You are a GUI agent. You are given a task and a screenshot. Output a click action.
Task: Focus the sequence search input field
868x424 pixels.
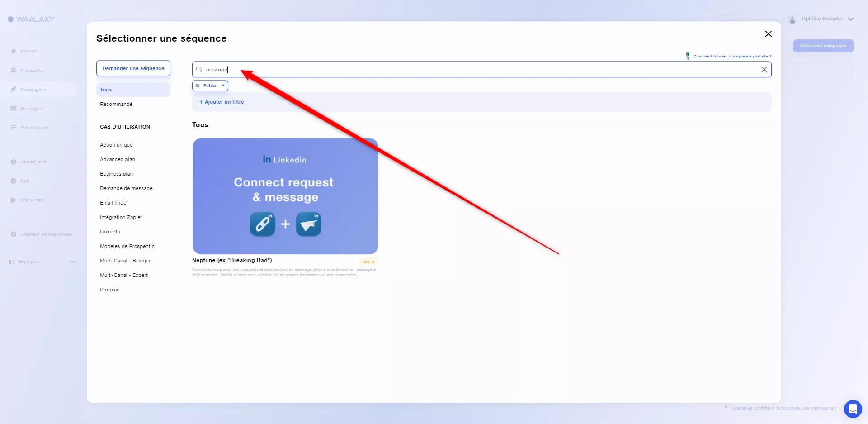(482, 70)
